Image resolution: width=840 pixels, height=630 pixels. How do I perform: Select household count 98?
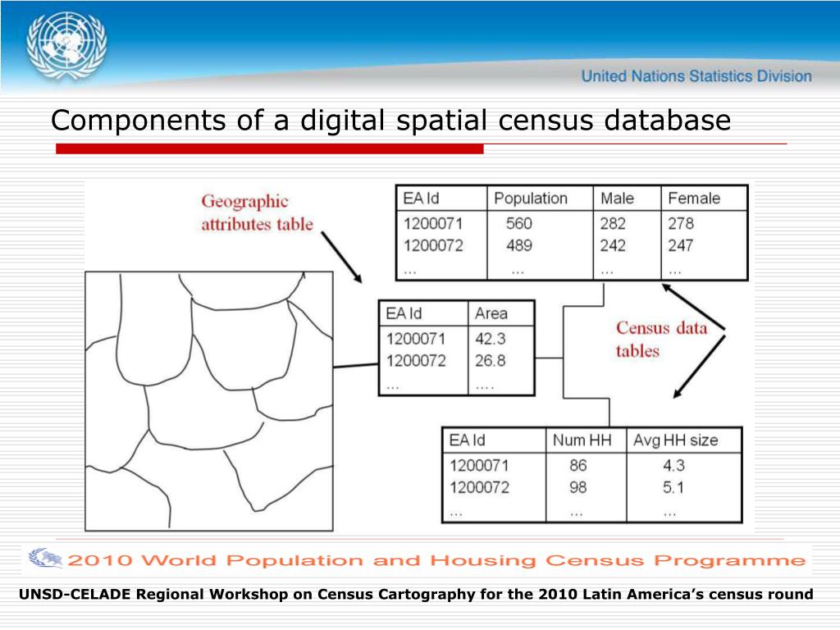(x=578, y=487)
